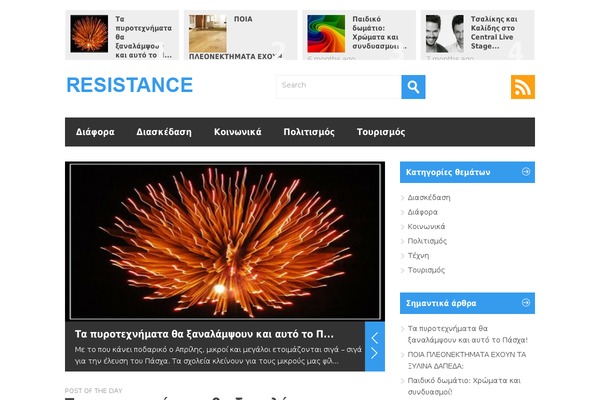Click arrow icon on Σημαντικά άρθρα header

526,303
